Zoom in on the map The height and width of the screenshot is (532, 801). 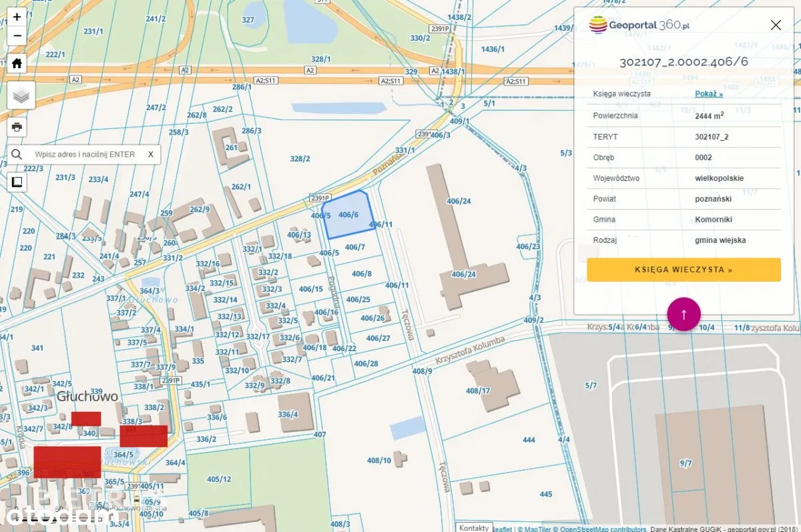click(x=17, y=17)
